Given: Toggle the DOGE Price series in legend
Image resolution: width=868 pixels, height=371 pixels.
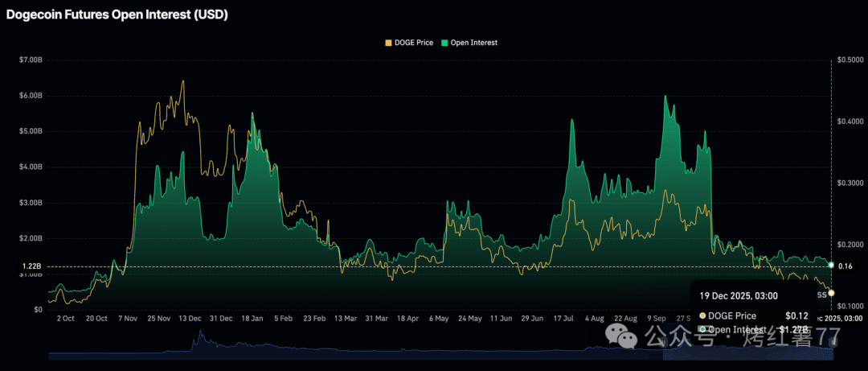Looking at the screenshot, I should tap(412, 43).
